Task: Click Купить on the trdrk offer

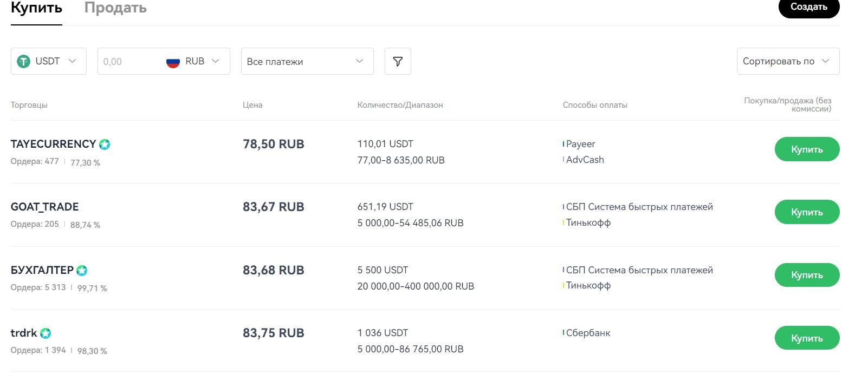Action: (x=806, y=338)
